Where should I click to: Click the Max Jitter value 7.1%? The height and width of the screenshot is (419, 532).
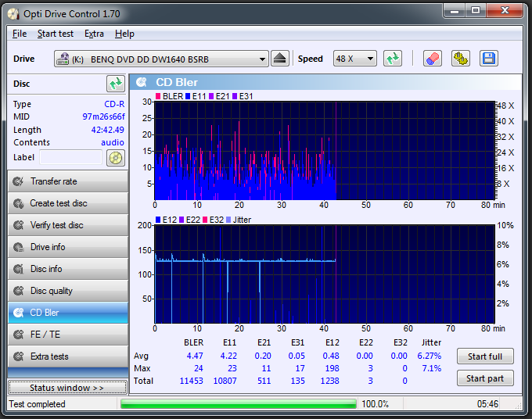click(432, 368)
